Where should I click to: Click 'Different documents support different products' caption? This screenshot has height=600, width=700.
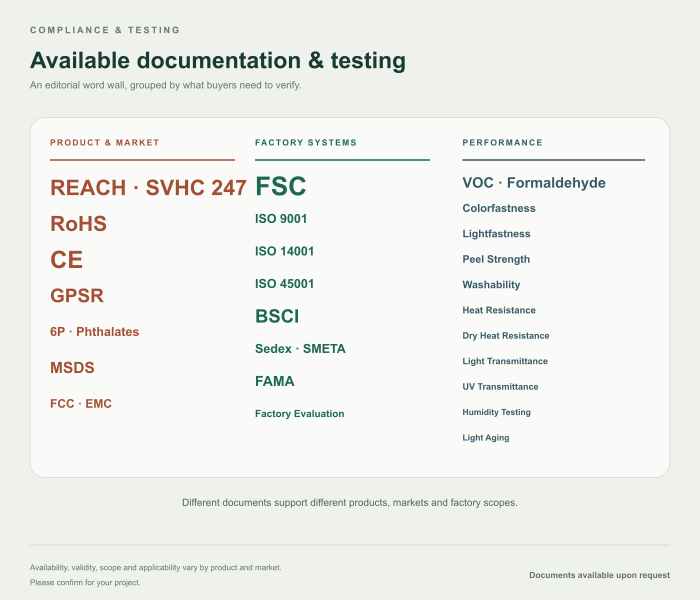tap(350, 502)
